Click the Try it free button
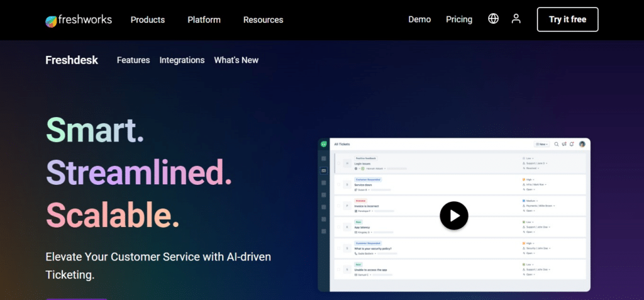644x300 pixels. pos(567,19)
